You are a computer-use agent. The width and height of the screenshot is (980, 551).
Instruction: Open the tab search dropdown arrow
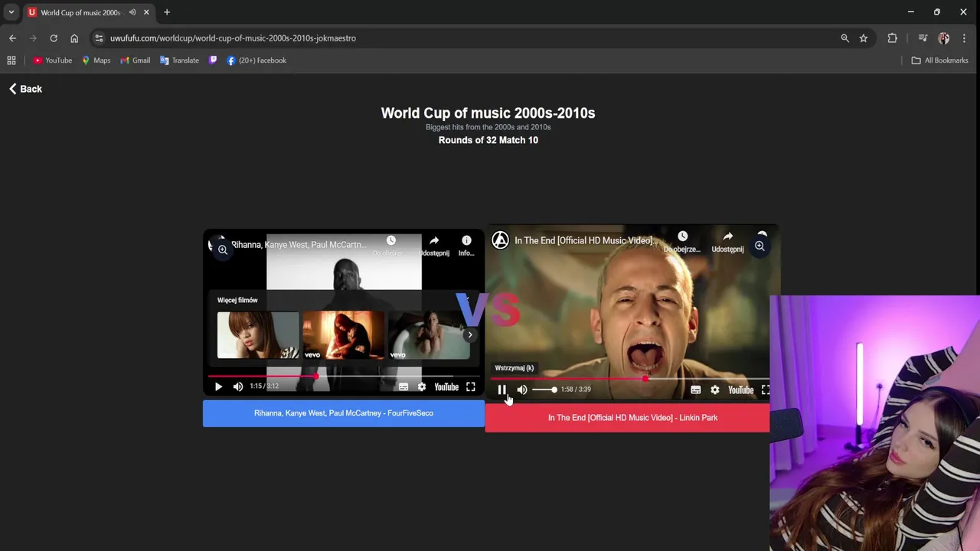click(11, 12)
